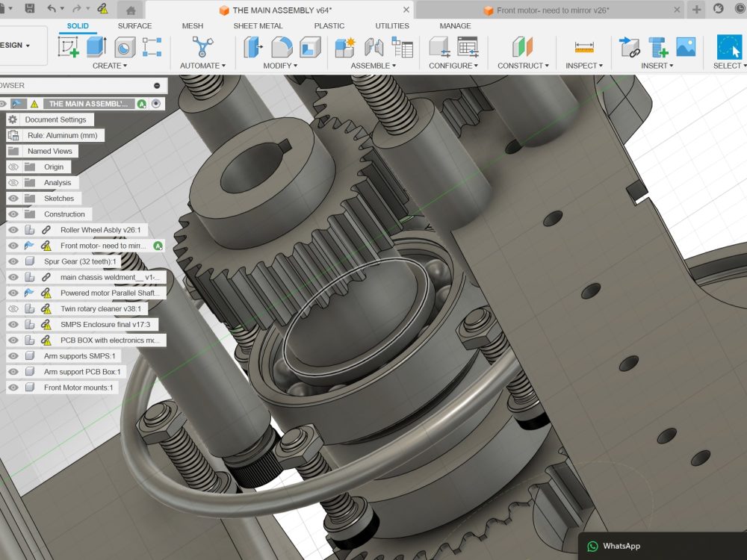Open a new design tab with plus
Image resolution: width=747 pixels, height=560 pixels.
(696, 9)
